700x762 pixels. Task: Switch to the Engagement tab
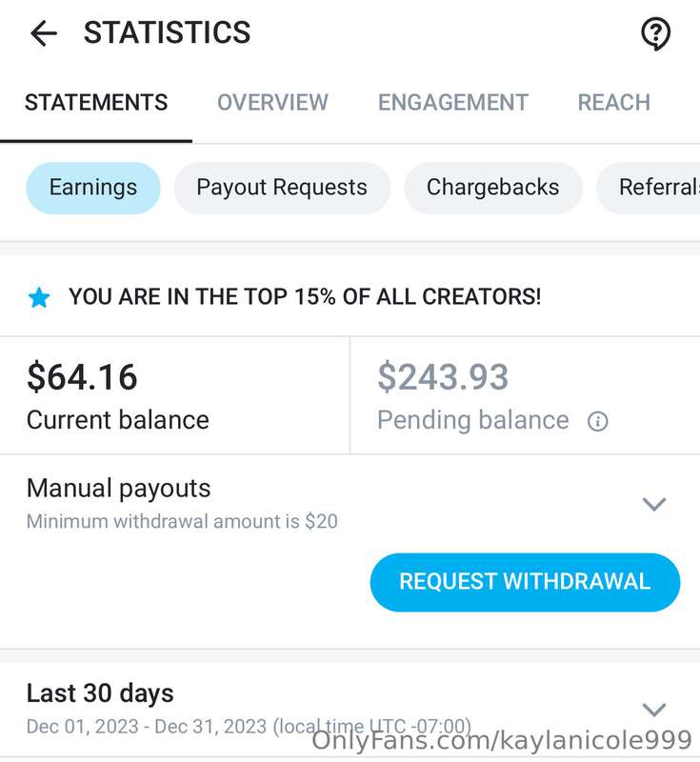click(x=452, y=103)
